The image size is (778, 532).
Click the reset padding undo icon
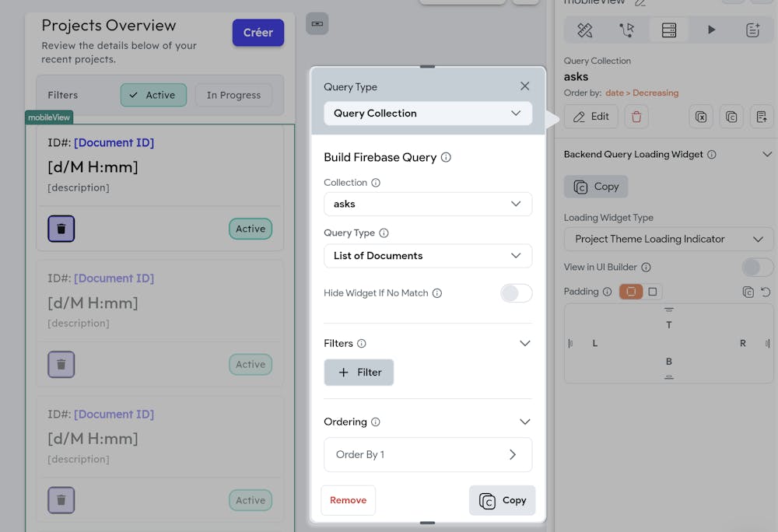point(766,292)
